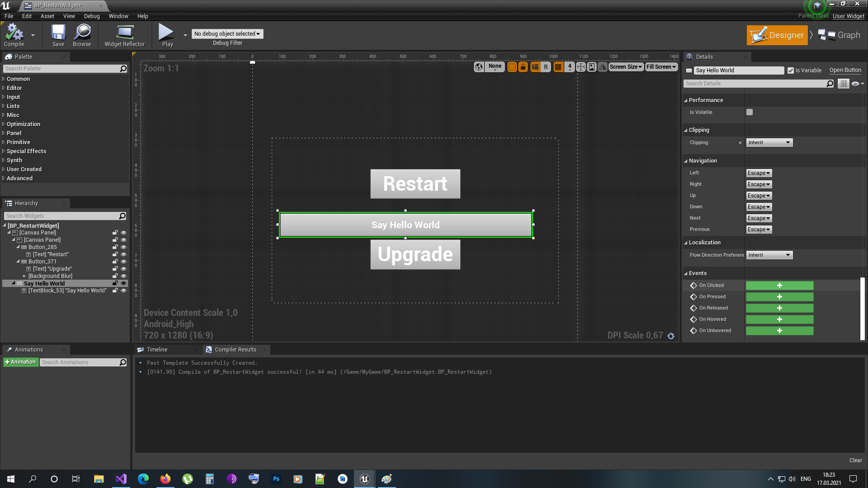
Task: Toggle visibility of TextBlock_53 row
Action: point(123,291)
